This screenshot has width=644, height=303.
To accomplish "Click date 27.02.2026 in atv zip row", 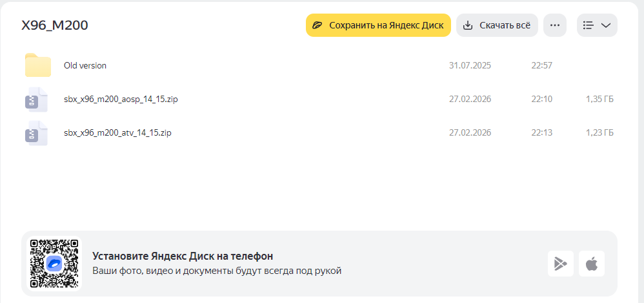I will click(470, 133).
